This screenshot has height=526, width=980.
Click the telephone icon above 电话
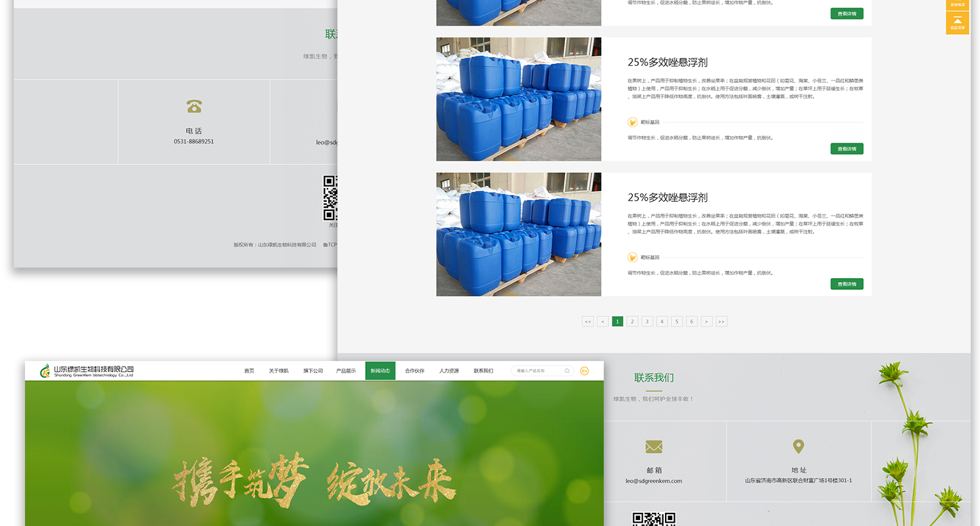[x=194, y=107]
